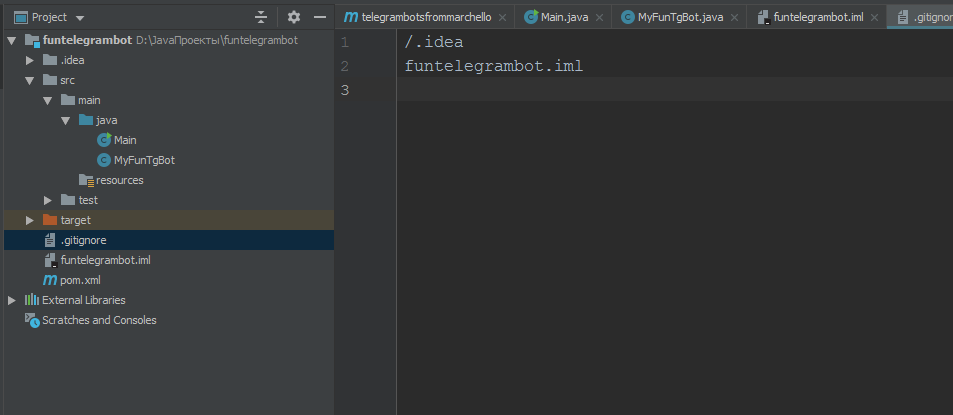This screenshot has width=953, height=415.
Task: Click the MyFunTgBot class icon in tree
Action: 104,160
